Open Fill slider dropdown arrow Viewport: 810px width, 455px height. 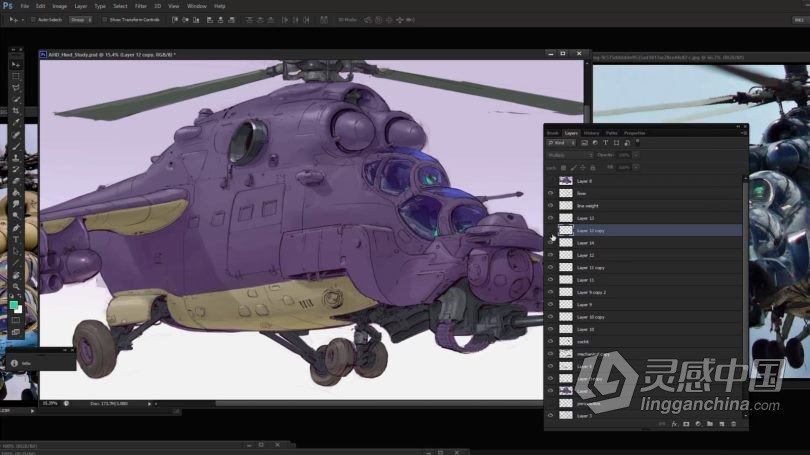(636, 167)
